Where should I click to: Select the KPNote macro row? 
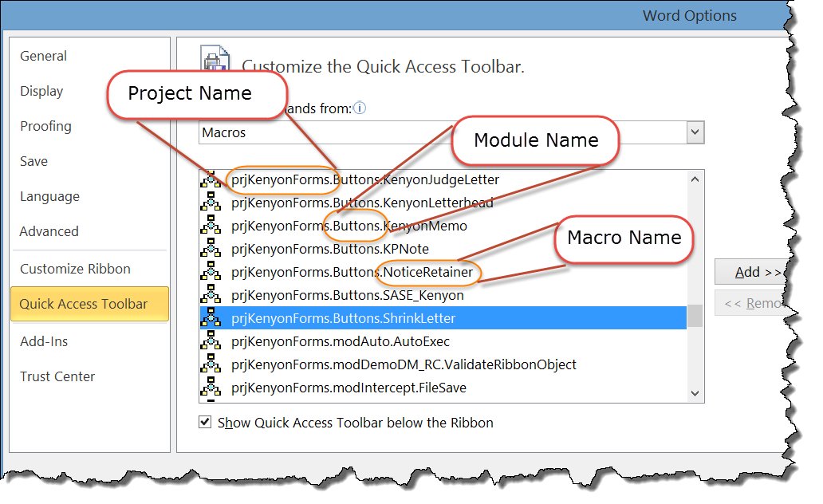click(x=443, y=249)
